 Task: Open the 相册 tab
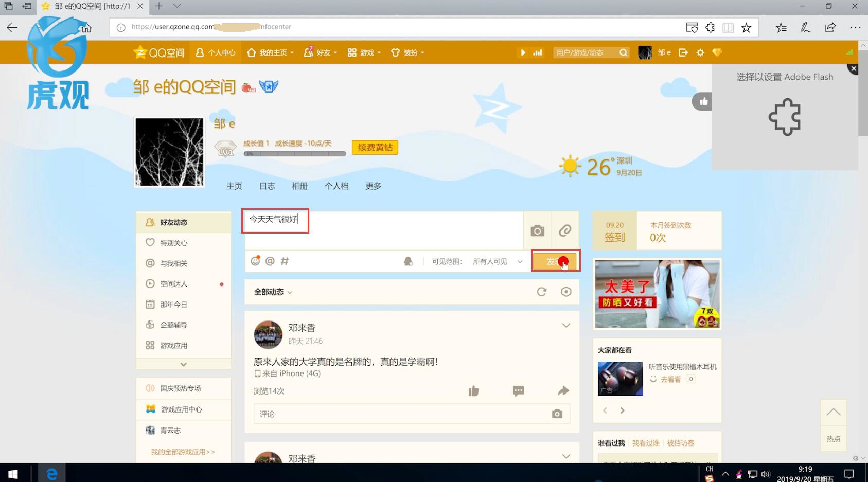point(300,186)
